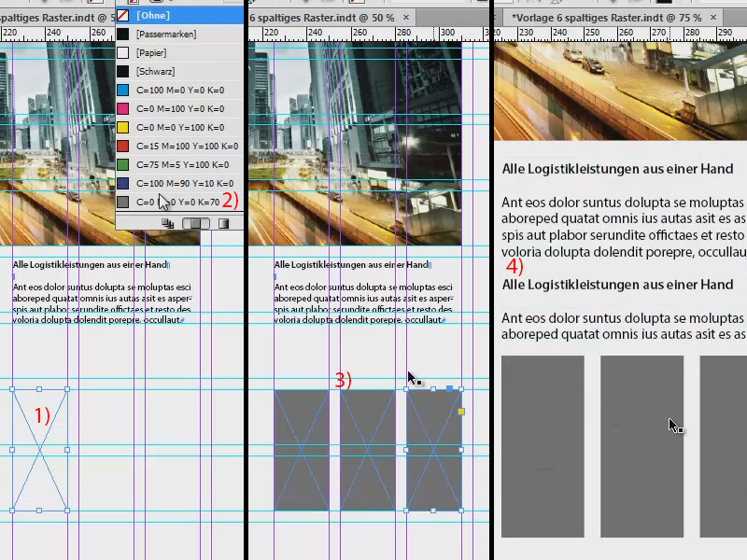This screenshot has height=560, width=747.
Task: Select the green C=75 M=5 Y=100 swatch
Action: coord(168,164)
